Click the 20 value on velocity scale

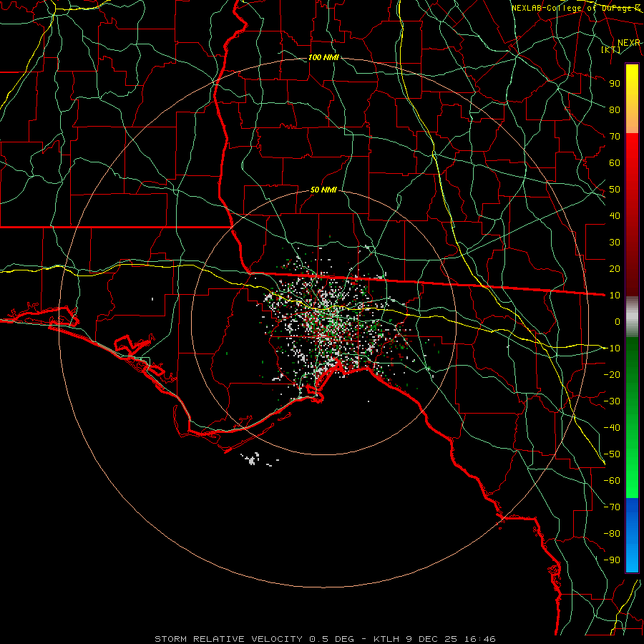point(615,269)
